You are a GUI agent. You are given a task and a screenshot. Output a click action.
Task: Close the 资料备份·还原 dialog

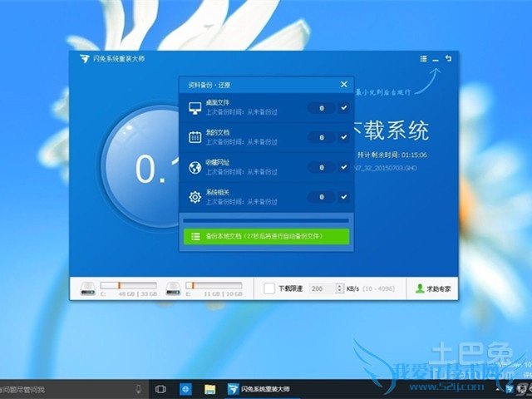[343, 84]
